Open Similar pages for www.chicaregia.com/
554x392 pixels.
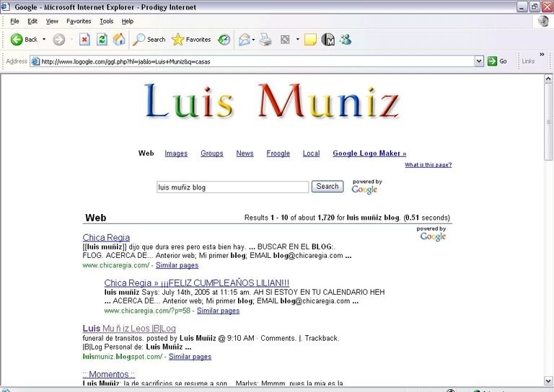(x=177, y=265)
